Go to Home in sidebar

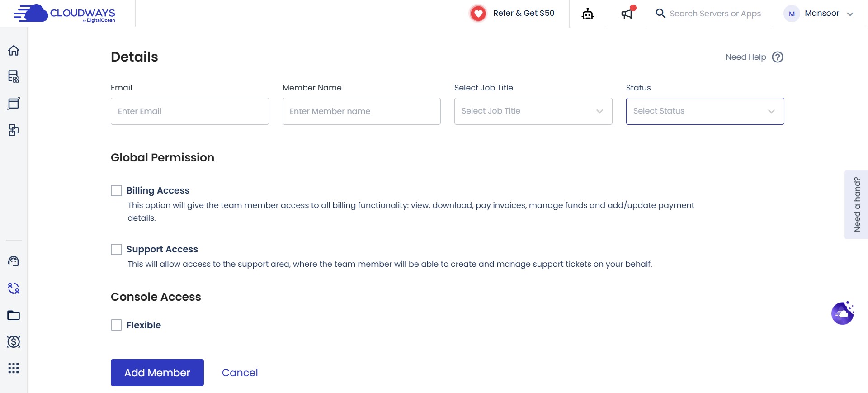point(14,50)
